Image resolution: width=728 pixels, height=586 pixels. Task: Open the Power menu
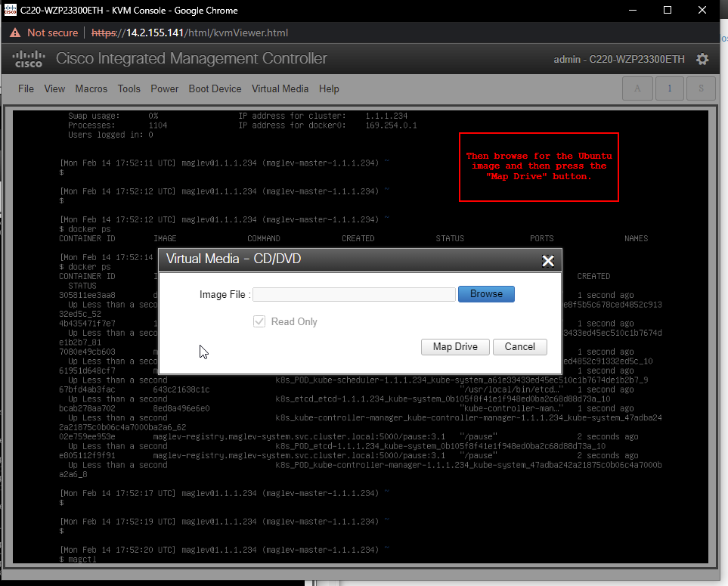164,88
